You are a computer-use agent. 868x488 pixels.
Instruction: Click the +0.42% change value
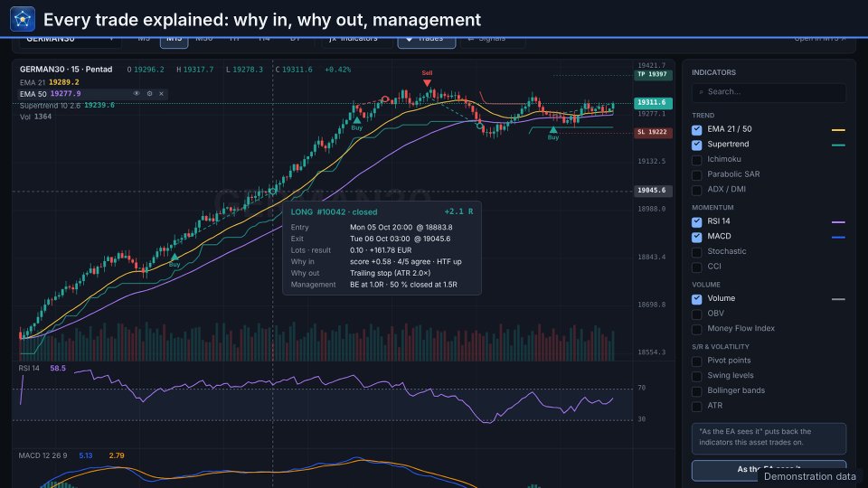(337, 70)
